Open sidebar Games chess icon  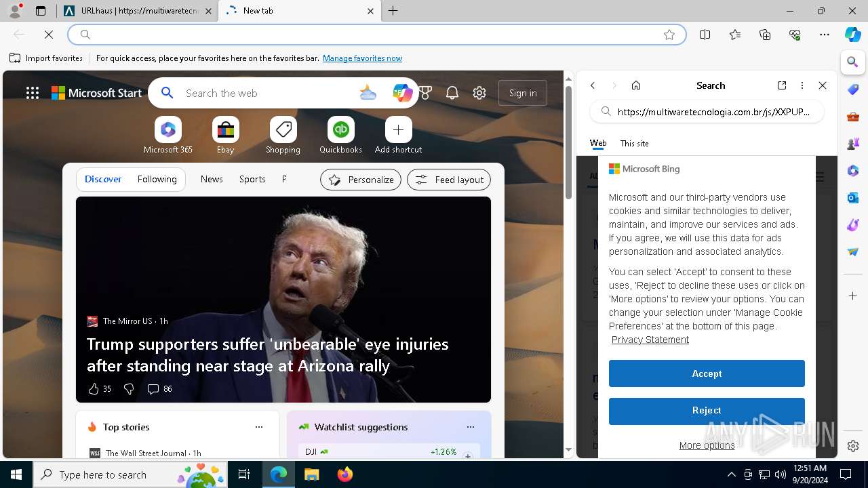tap(853, 144)
